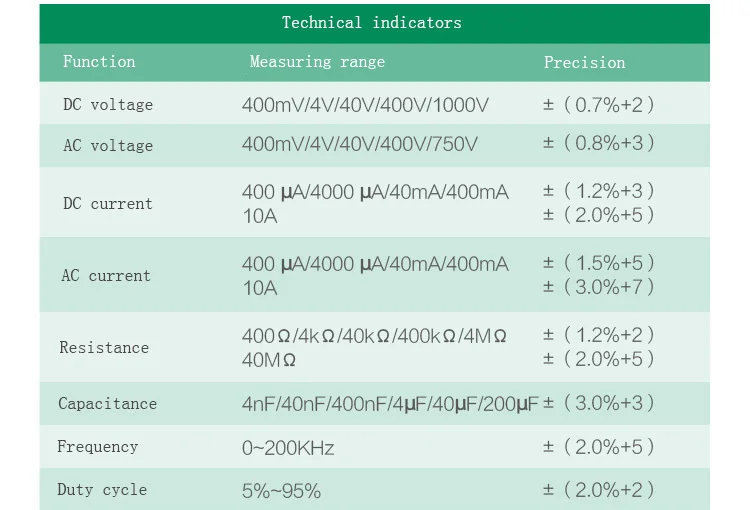Image resolution: width=750 pixels, height=510 pixels.
Task: Select the Measuring range column header
Action: (317, 62)
